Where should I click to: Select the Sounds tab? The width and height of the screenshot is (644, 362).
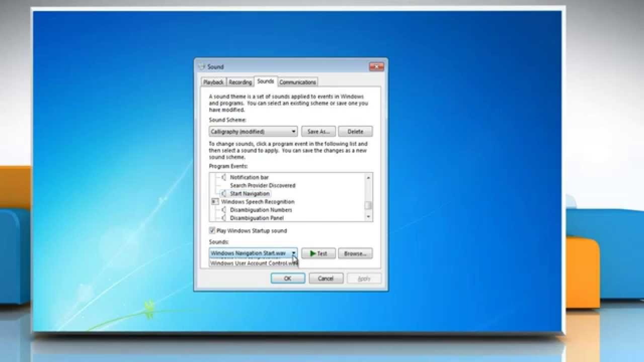click(x=265, y=81)
